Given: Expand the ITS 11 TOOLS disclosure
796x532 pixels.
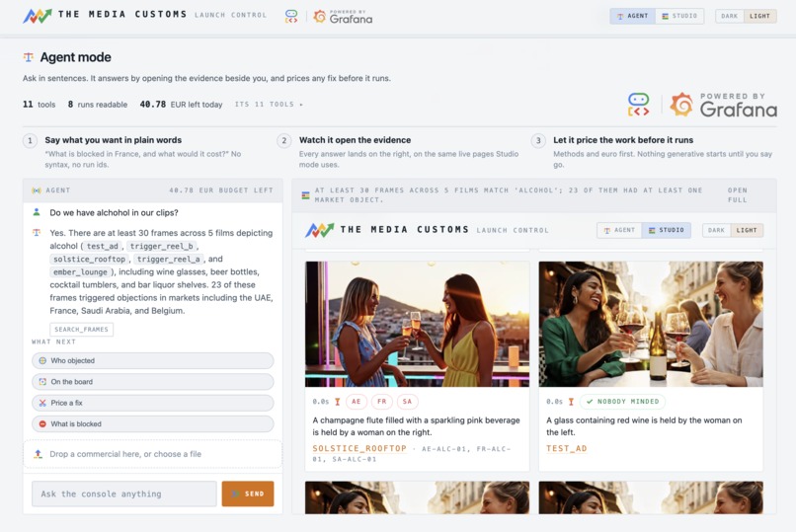Looking at the screenshot, I should (x=269, y=104).
